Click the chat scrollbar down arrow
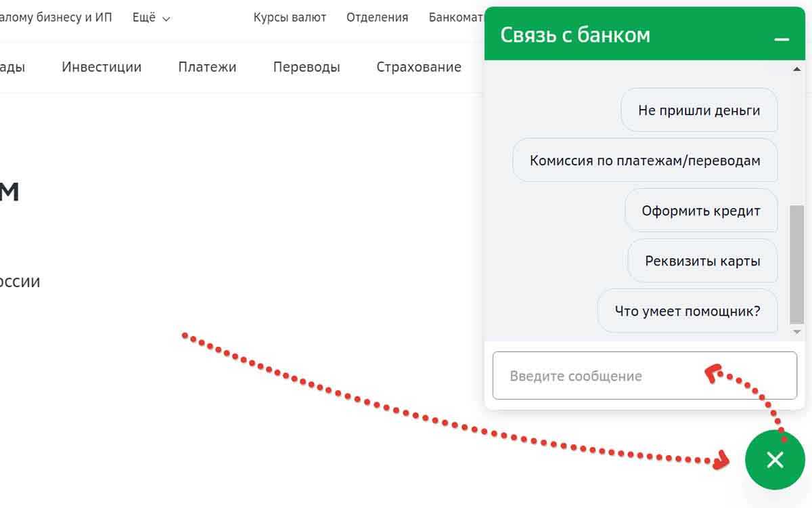The width and height of the screenshot is (812, 508). pyautogui.click(x=796, y=332)
